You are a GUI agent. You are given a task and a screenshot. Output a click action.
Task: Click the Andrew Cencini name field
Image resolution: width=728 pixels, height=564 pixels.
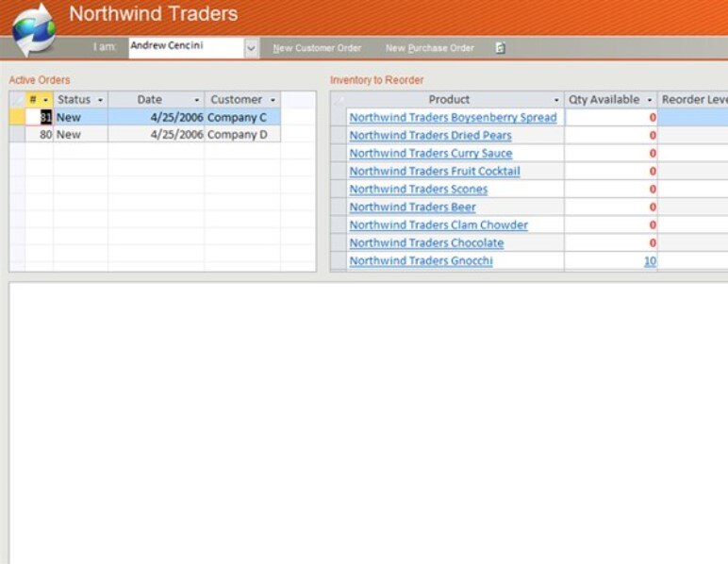point(187,48)
